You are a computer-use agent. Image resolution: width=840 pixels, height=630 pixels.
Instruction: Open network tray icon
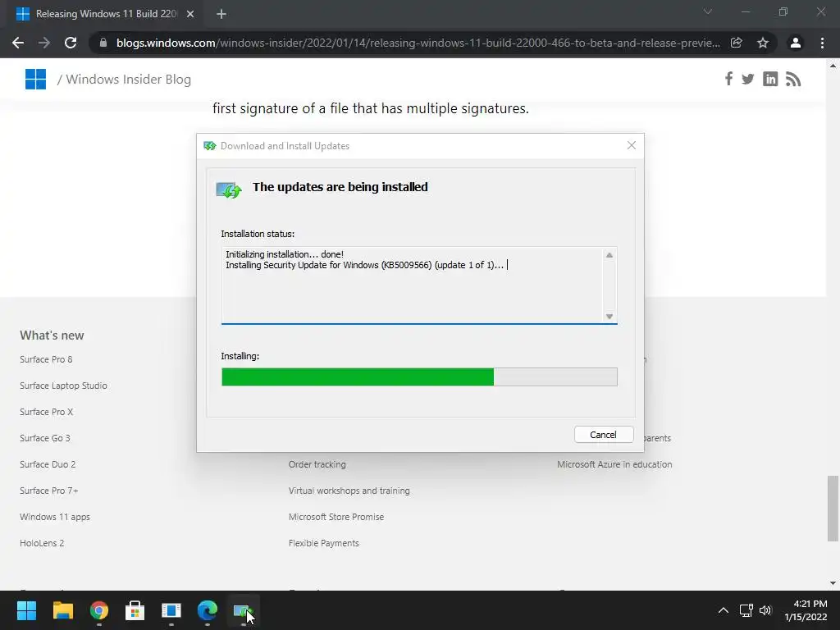746,610
